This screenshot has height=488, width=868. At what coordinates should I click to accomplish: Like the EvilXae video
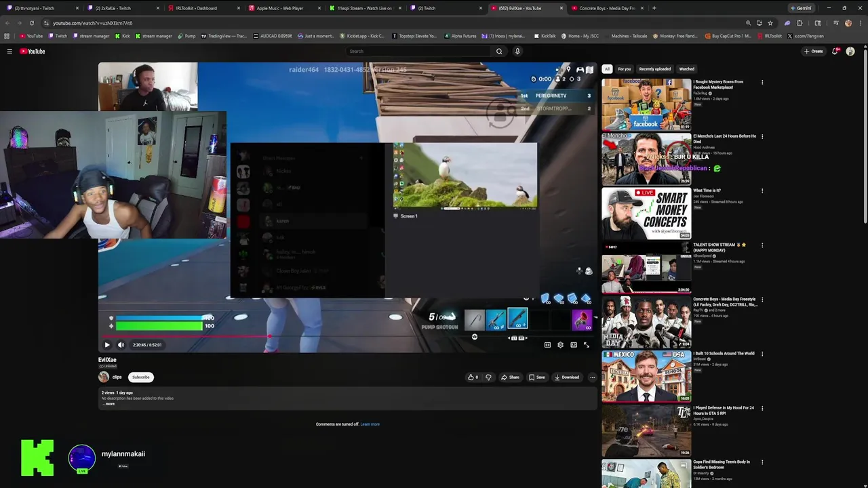coord(473,378)
